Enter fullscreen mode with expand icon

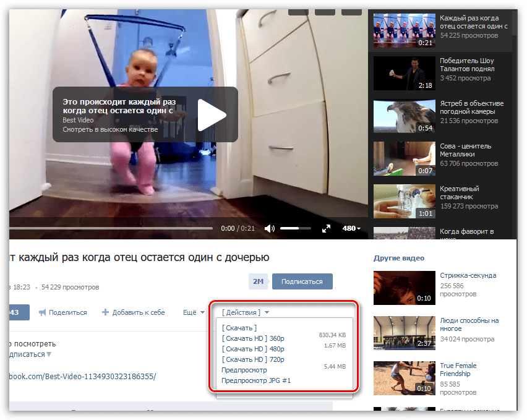pos(327,228)
